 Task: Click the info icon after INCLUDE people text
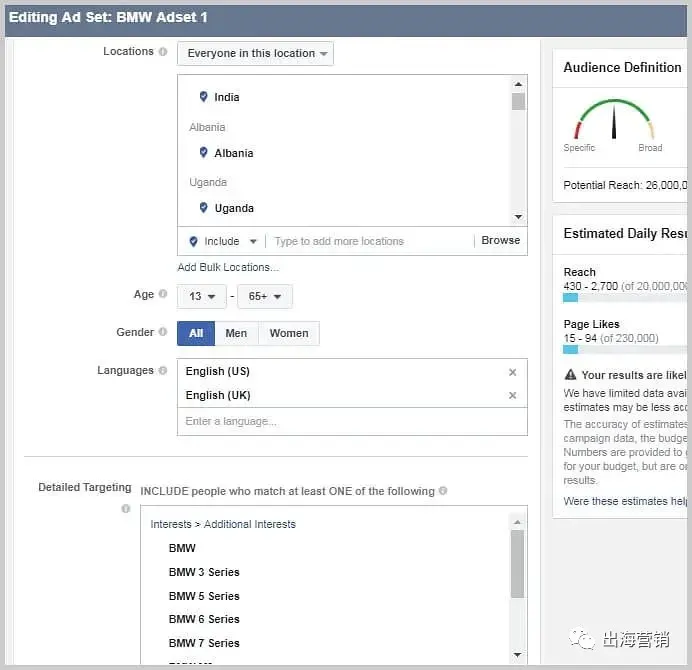point(443,491)
